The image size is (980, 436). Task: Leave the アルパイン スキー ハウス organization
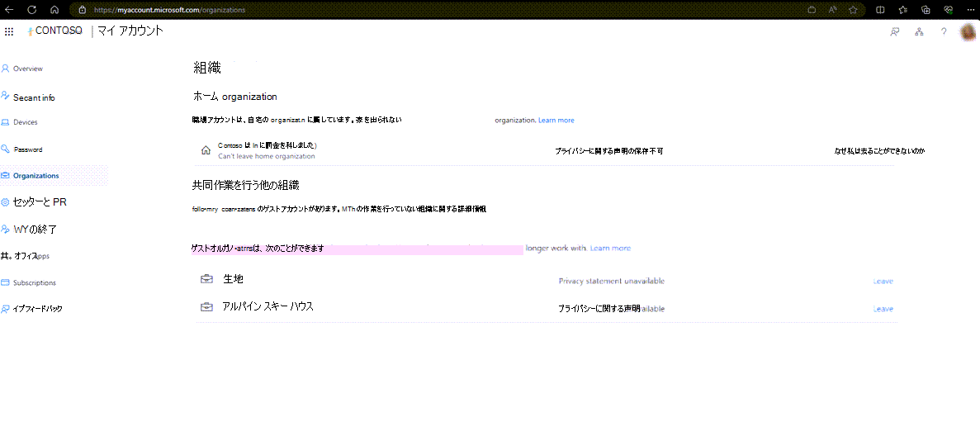coord(883,309)
